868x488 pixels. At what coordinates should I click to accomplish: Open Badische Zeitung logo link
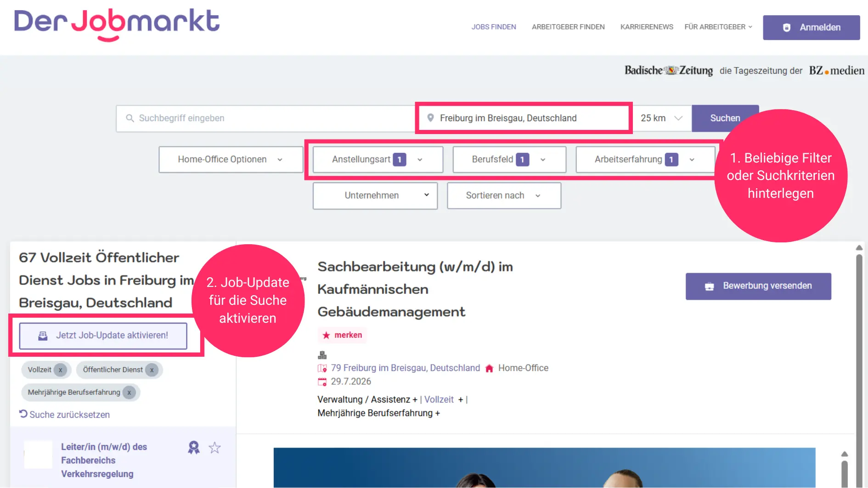pyautogui.click(x=668, y=70)
